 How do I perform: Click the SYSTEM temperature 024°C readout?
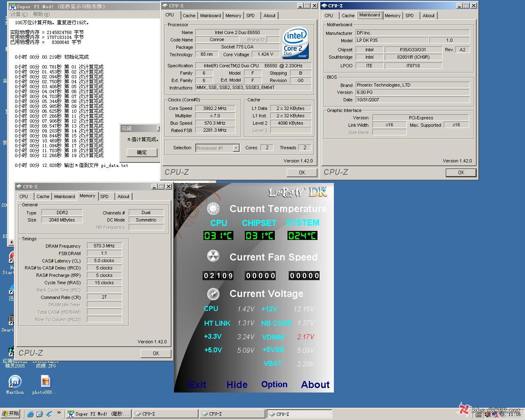(x=303, y=235)
